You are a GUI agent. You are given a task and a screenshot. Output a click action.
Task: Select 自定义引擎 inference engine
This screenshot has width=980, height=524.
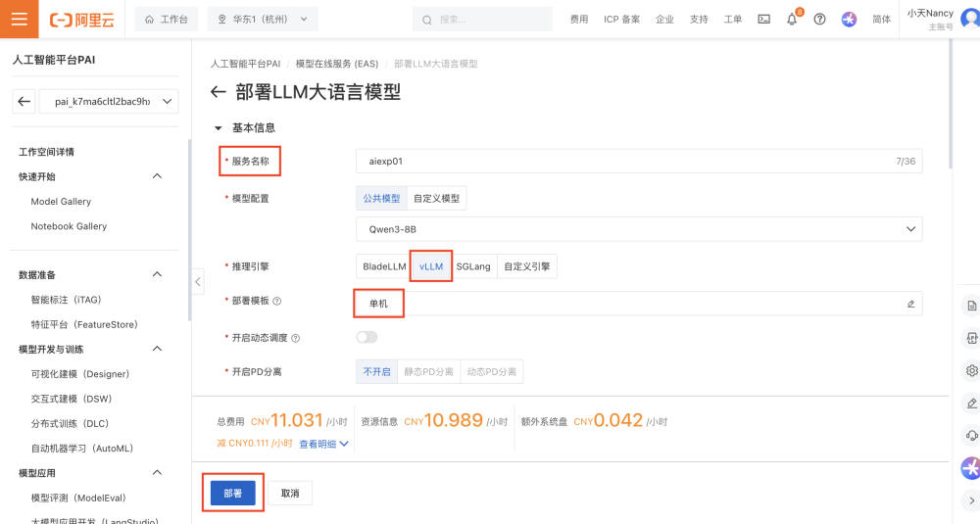527,266
